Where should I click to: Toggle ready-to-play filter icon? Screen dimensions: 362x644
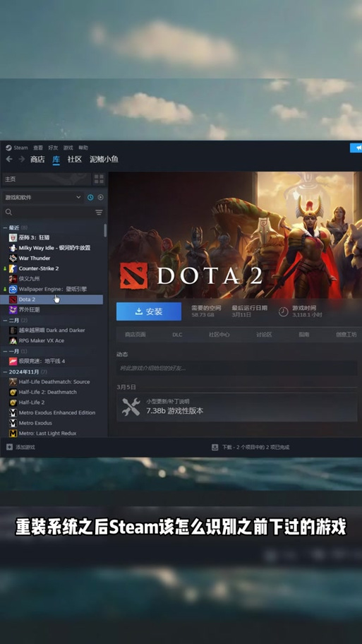[100, 198]
